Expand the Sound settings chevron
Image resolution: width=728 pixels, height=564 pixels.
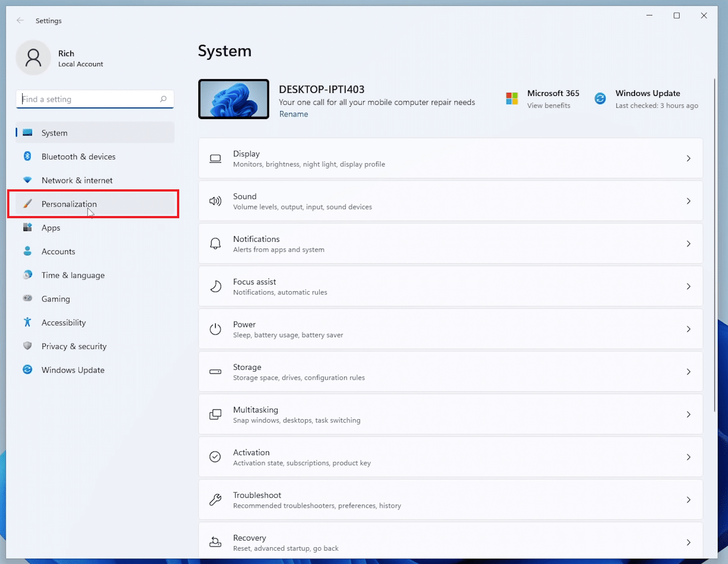pyautogui.click(x=688, y=201)
